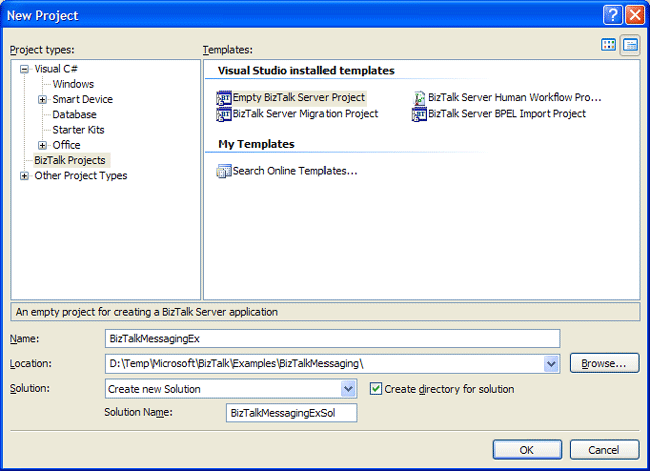Select the BizTalk Server Human Workflow Project icon
The image size is (650, 471).
pyautogui.click(x=419, y=98)
